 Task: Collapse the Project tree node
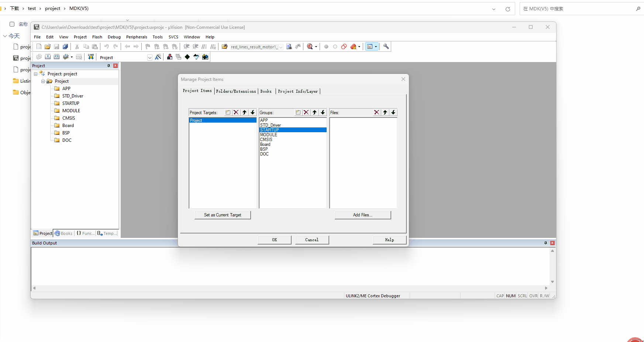(43, 81)
